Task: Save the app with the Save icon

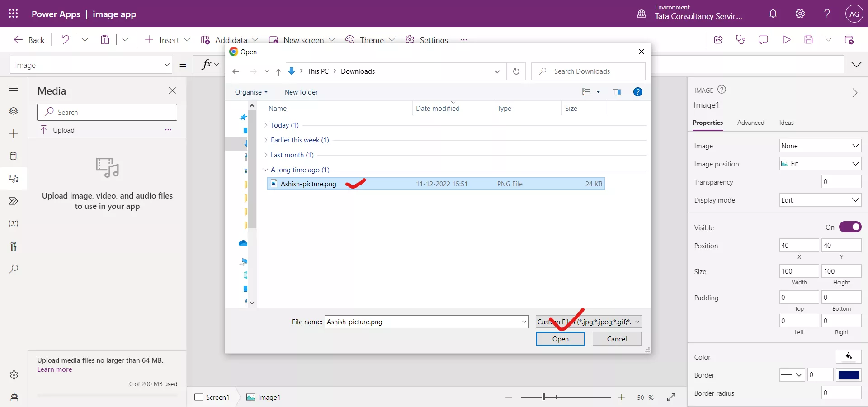Action: pos(809,40)
